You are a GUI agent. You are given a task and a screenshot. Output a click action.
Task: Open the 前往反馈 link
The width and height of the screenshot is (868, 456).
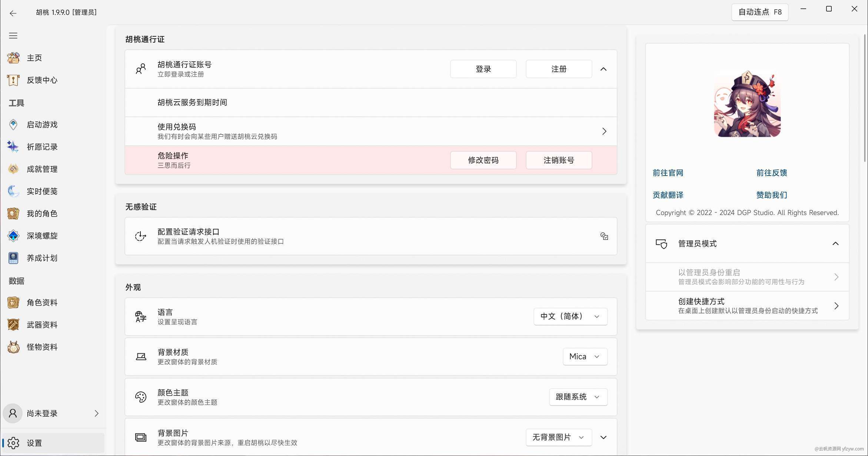click(772, 173)
